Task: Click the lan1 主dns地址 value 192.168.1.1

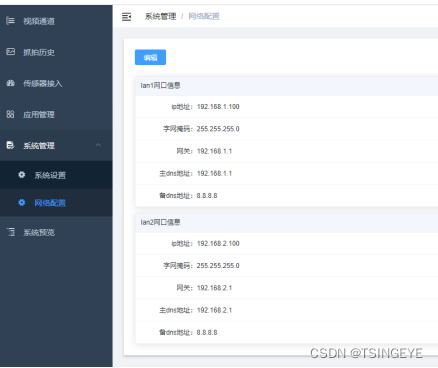Action: 214,173
